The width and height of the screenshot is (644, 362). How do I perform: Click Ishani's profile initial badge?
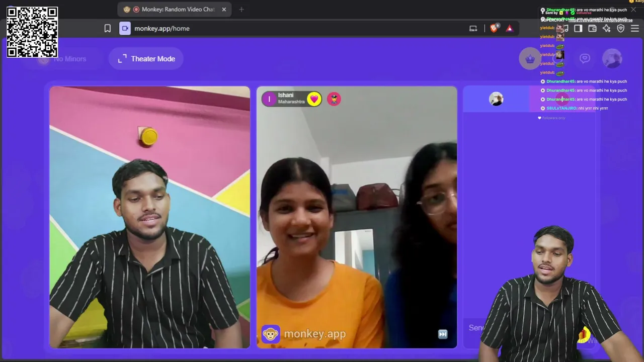click(x=269, y=99)
